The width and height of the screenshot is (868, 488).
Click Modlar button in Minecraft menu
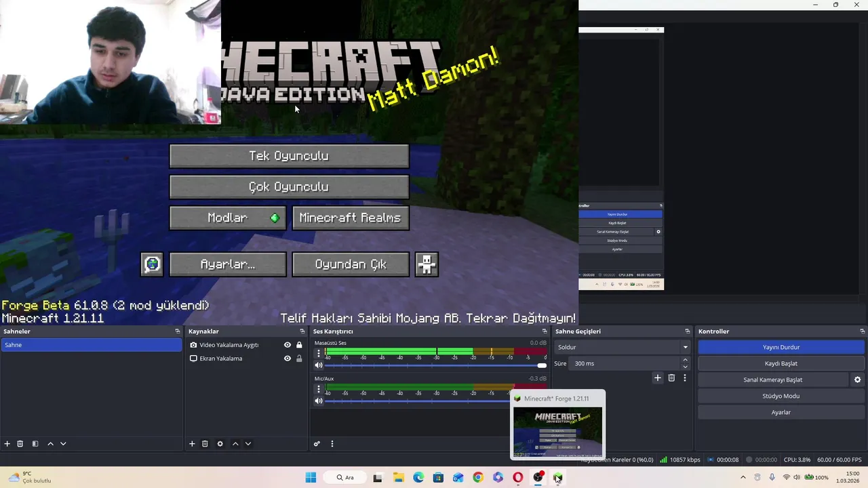tap(228, 218)
